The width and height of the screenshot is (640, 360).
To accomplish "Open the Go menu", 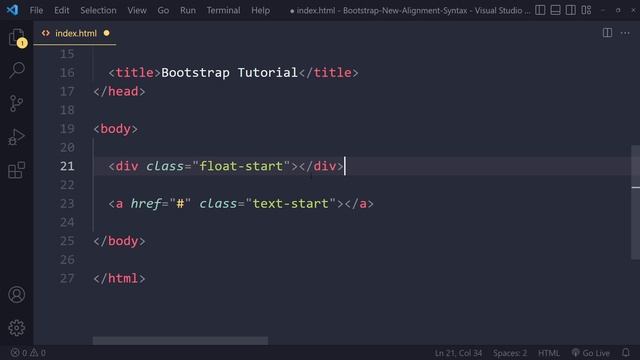I will click(x=163, y=10).
